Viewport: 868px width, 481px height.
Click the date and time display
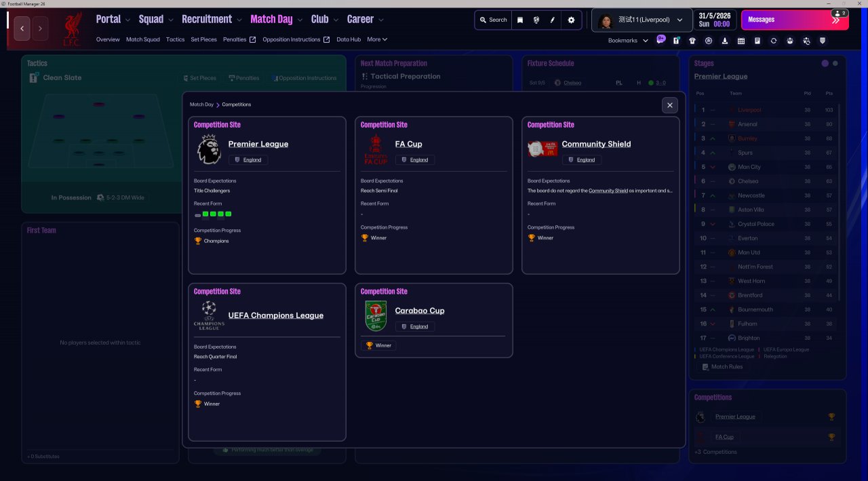click(x=715, y=20)
